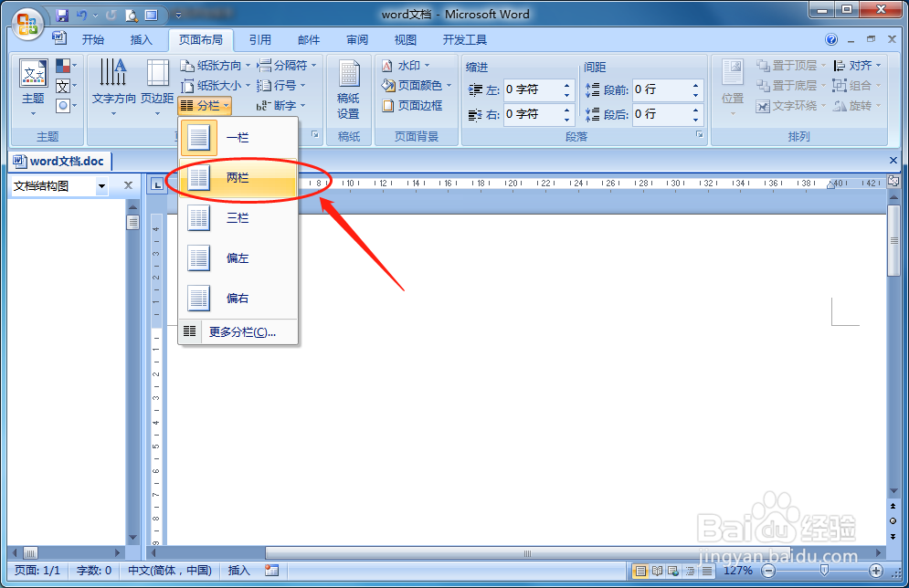The height and width of the screenshot is (588, 909).
Task: Save the document from quick access toolbar
Action: [x=61, y=15]
